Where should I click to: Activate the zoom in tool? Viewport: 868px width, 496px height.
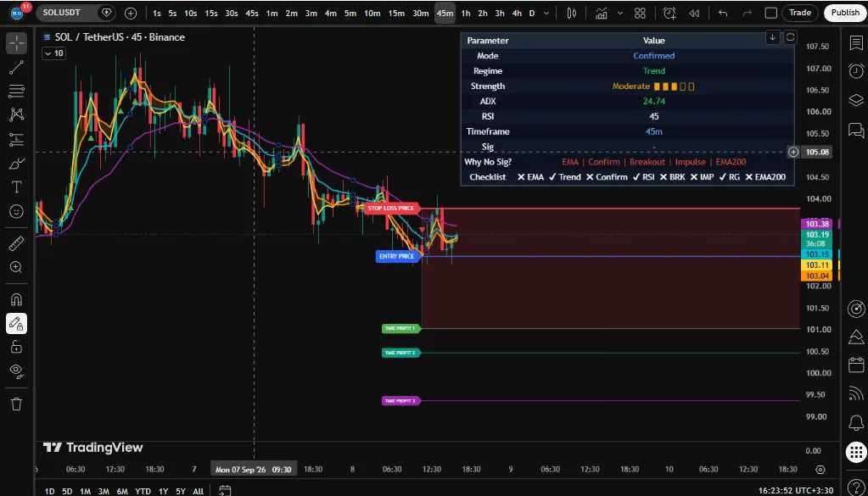click(x=17, y=268)
